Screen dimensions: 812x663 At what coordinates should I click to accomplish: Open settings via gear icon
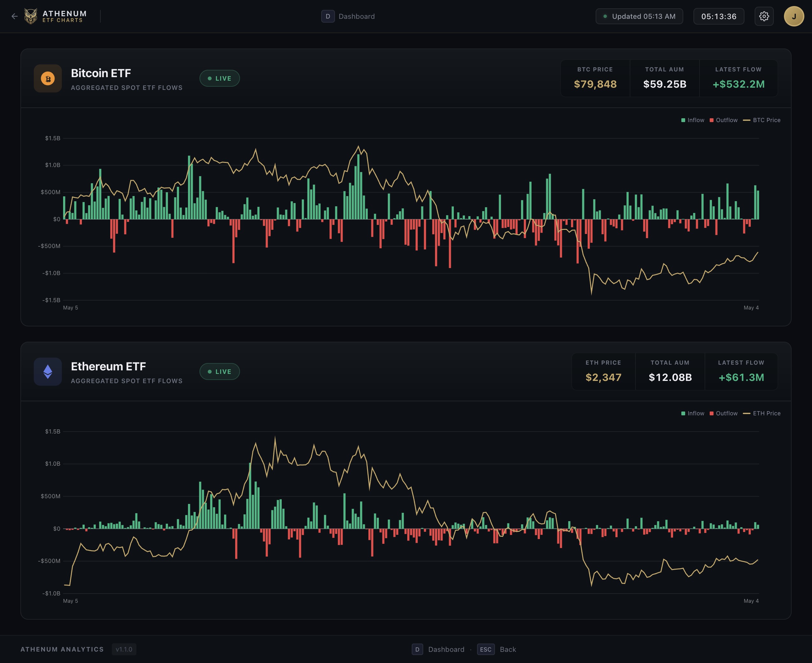coord(764,17)
